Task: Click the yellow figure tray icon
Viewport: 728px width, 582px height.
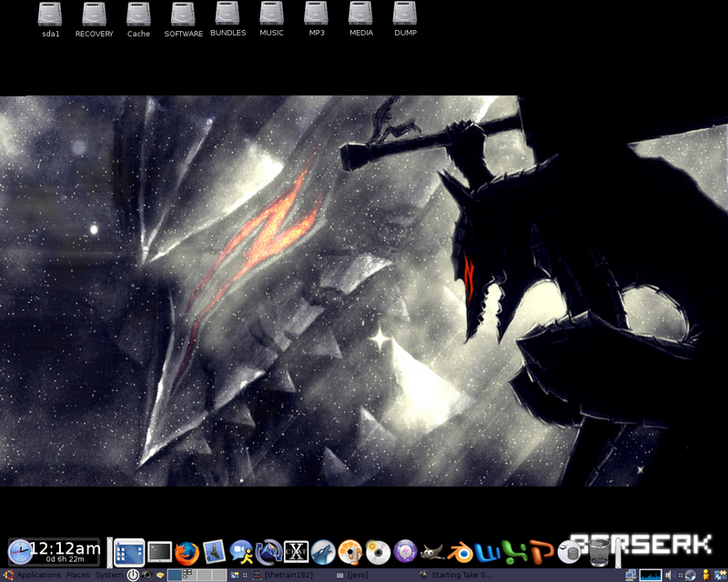Action: point(706,576)
